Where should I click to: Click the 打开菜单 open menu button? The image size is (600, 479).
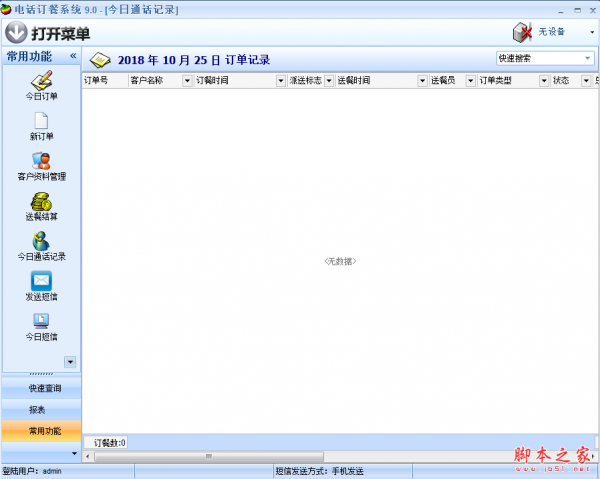point(54,33)
